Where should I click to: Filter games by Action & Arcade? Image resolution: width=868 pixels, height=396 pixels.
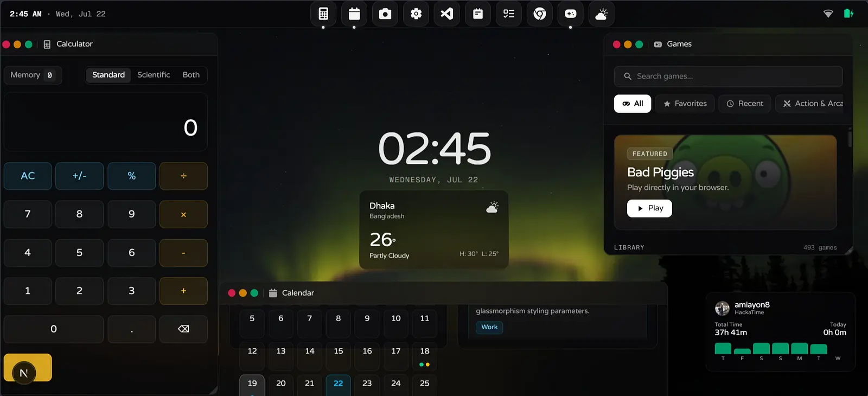(x=809, y=104)
